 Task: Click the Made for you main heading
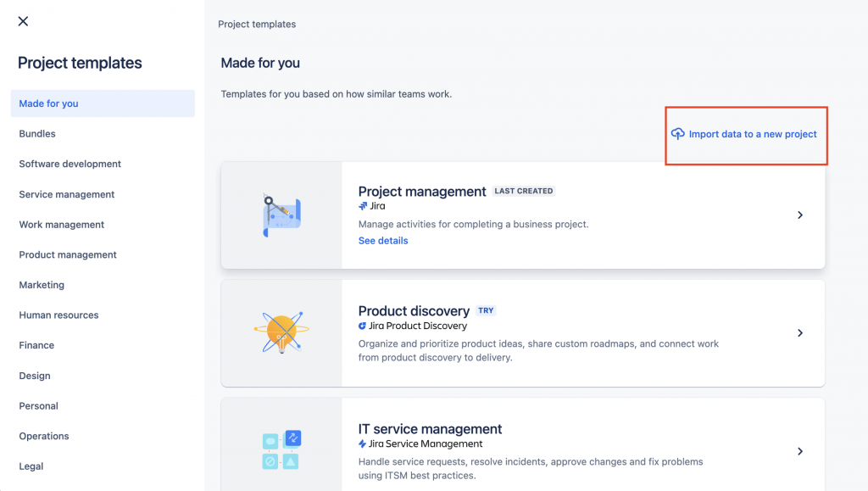click(260, 63)
